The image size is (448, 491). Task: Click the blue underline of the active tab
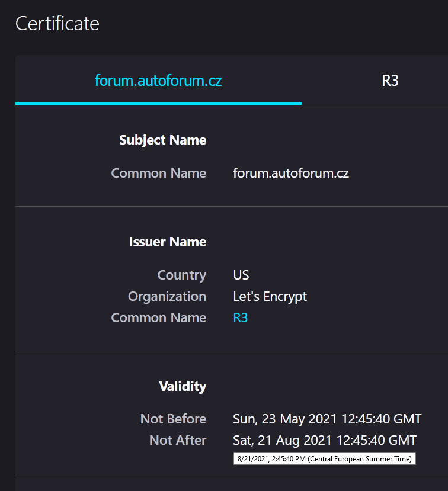click(158, 103)
